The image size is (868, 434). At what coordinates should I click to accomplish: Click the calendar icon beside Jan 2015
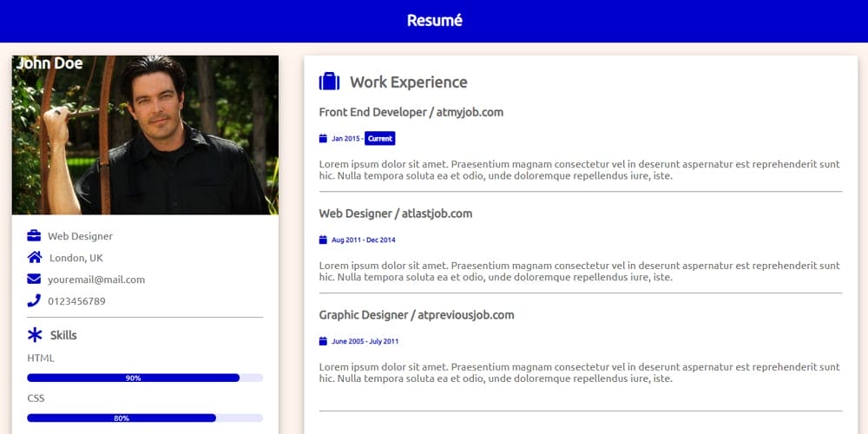[323, 139]
